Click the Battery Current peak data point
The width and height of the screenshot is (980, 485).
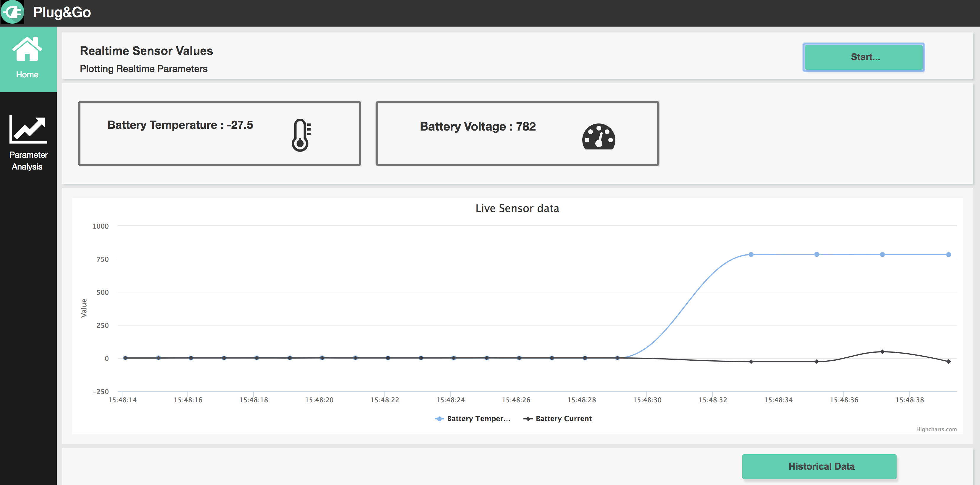coord(882,351)
